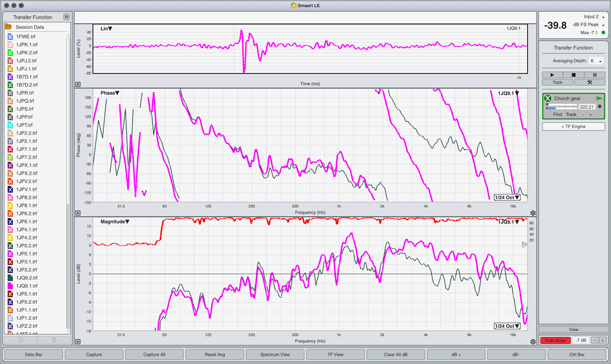Click the dB - button

point(517,354)
